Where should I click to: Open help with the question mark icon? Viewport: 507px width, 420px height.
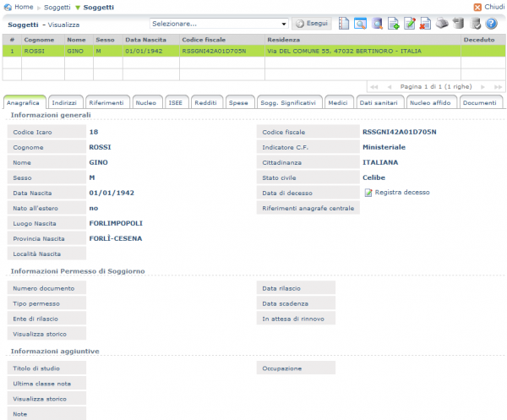coord(492,24)
